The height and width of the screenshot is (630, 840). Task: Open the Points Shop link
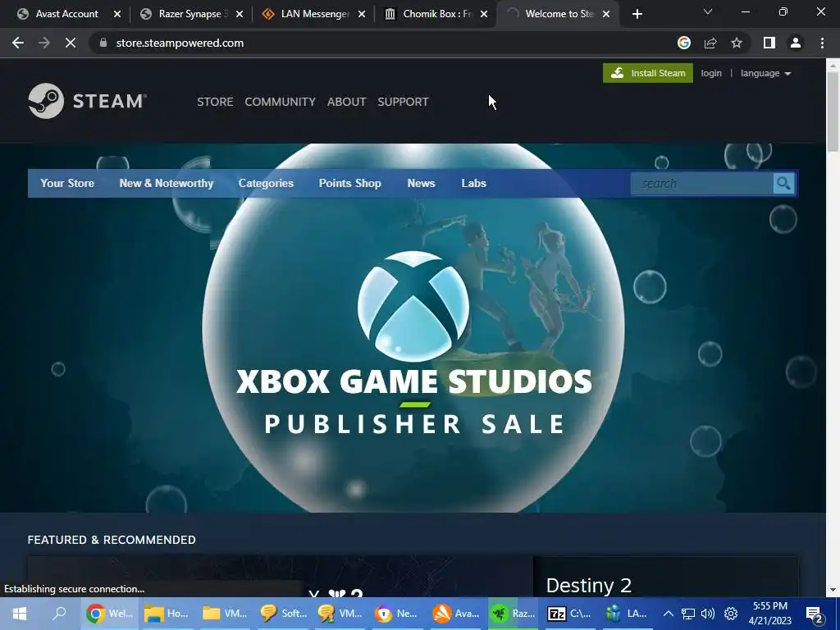tap(349, 183)
